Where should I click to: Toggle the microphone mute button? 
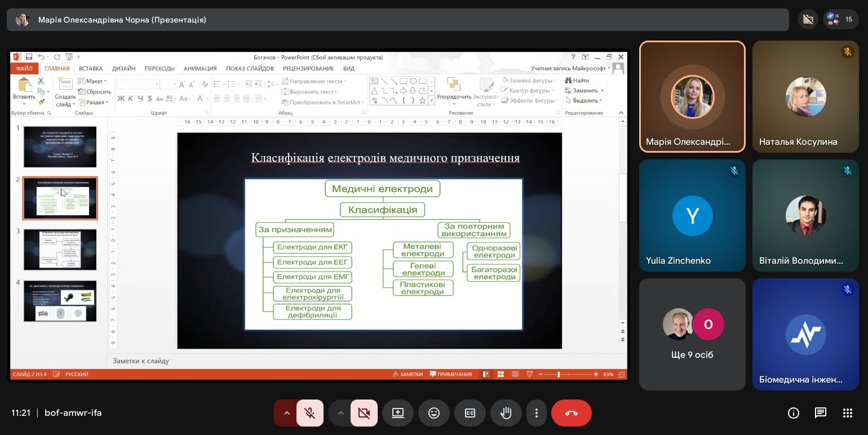309,413
